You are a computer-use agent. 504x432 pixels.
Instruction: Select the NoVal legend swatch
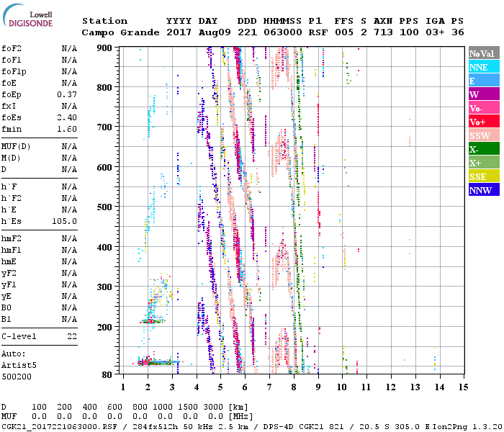click(x=483, y=53)
